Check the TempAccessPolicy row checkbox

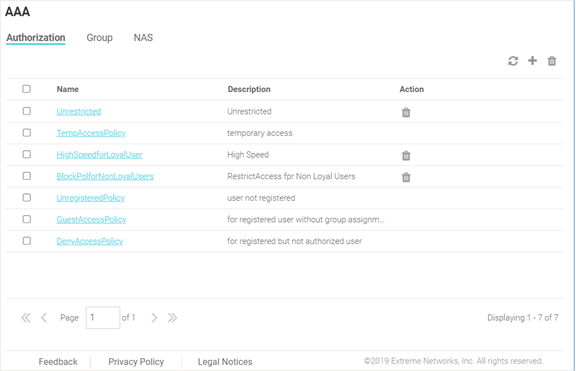point(26,133)
